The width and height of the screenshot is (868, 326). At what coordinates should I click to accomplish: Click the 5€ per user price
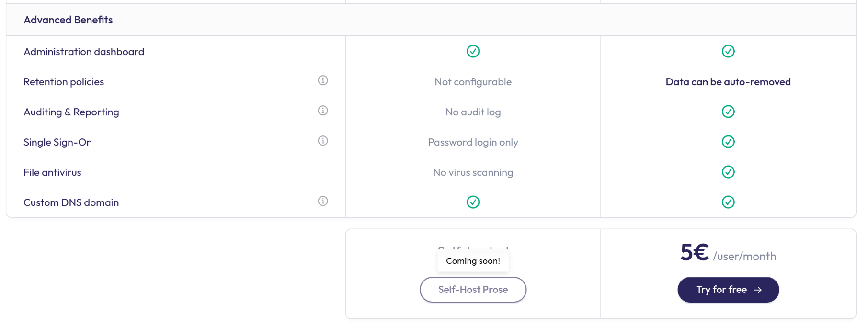pos(728,252)
